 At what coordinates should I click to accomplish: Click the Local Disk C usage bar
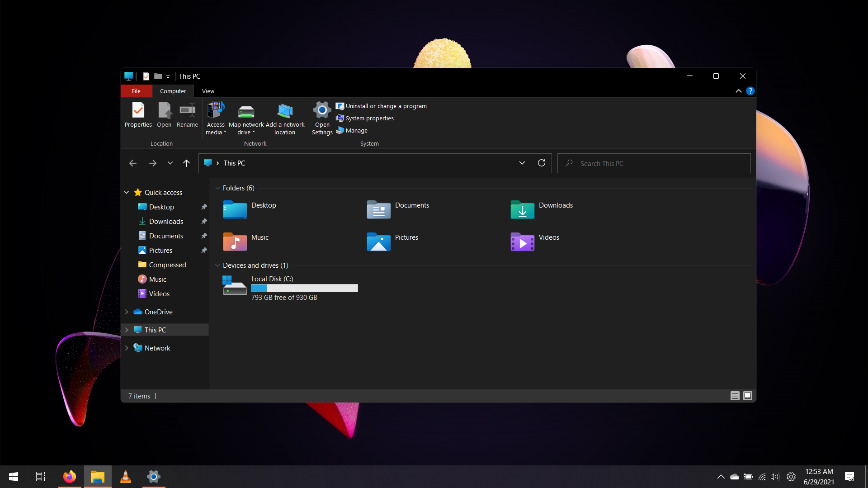[304, 288]
